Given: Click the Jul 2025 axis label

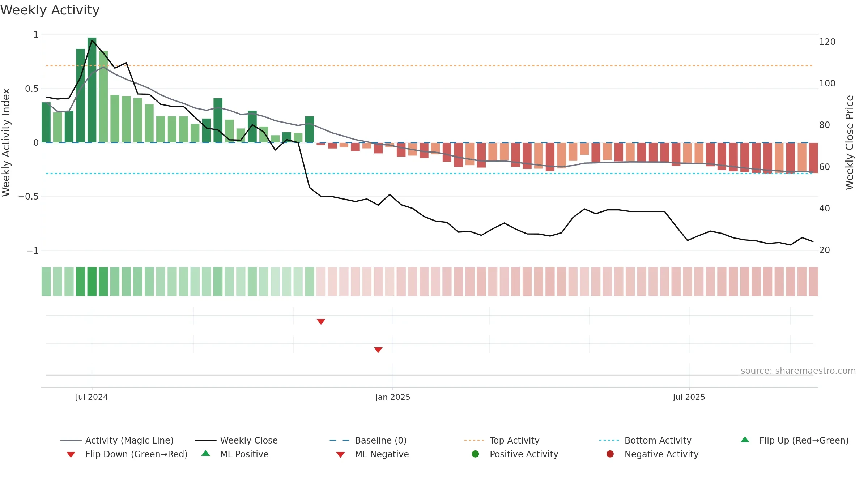Looking at the screenshot, I should [x=689, y=397].
